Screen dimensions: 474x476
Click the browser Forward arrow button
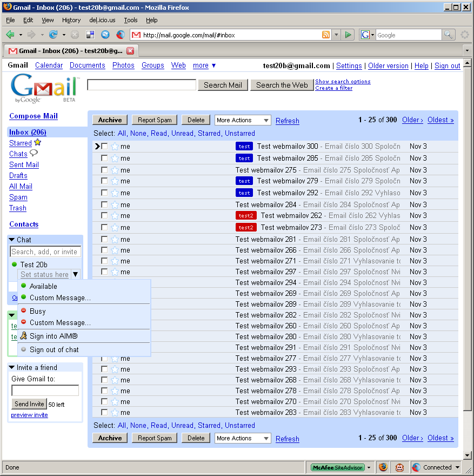(31, 35)
